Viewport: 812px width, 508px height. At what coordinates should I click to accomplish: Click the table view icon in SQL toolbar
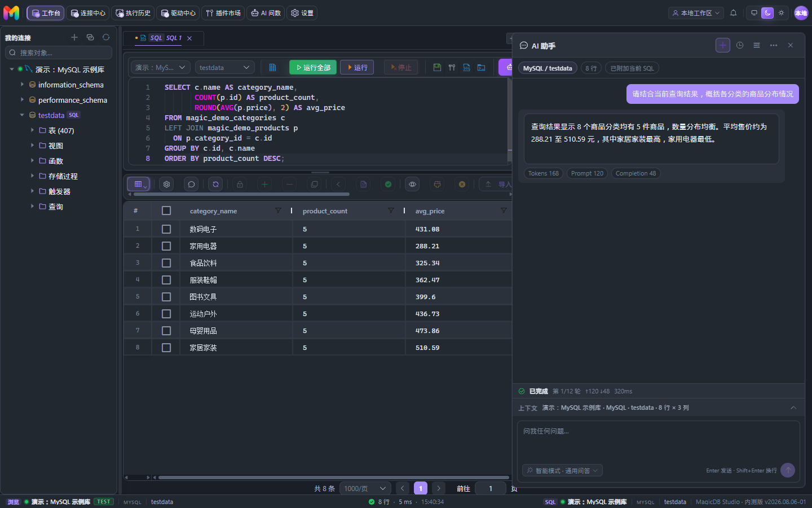272,68
